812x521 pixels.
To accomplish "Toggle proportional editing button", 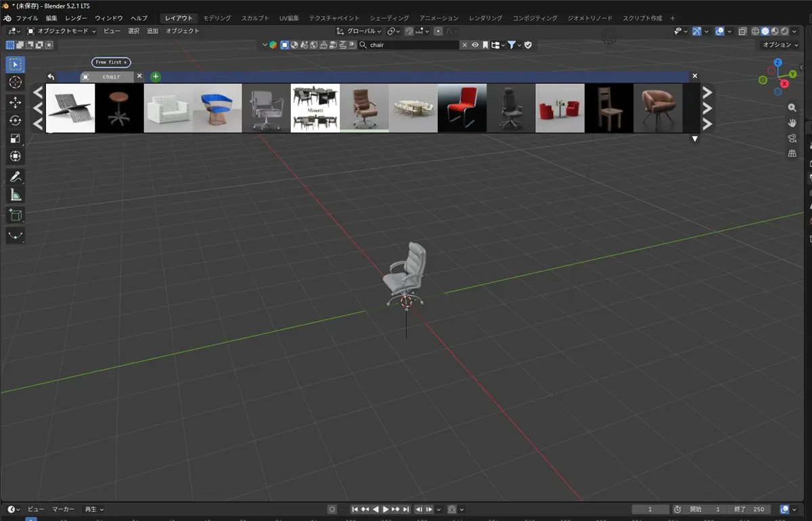I will click(x=438, y=31).
